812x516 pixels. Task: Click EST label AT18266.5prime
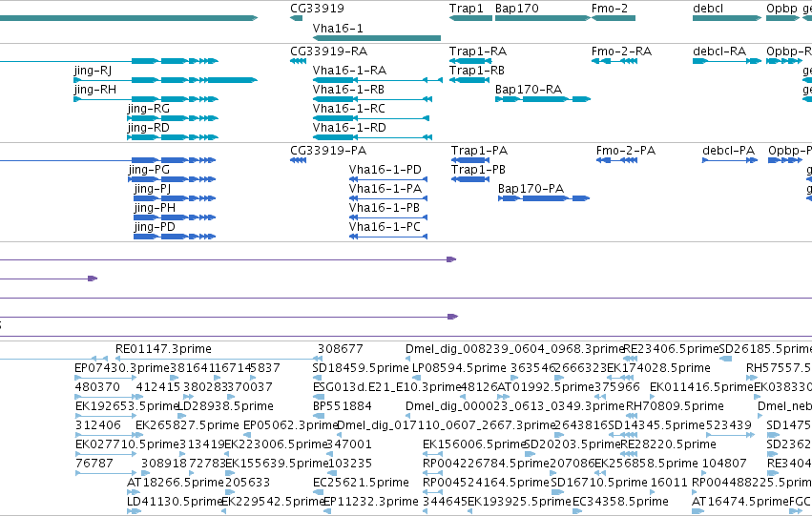(176, 484)
